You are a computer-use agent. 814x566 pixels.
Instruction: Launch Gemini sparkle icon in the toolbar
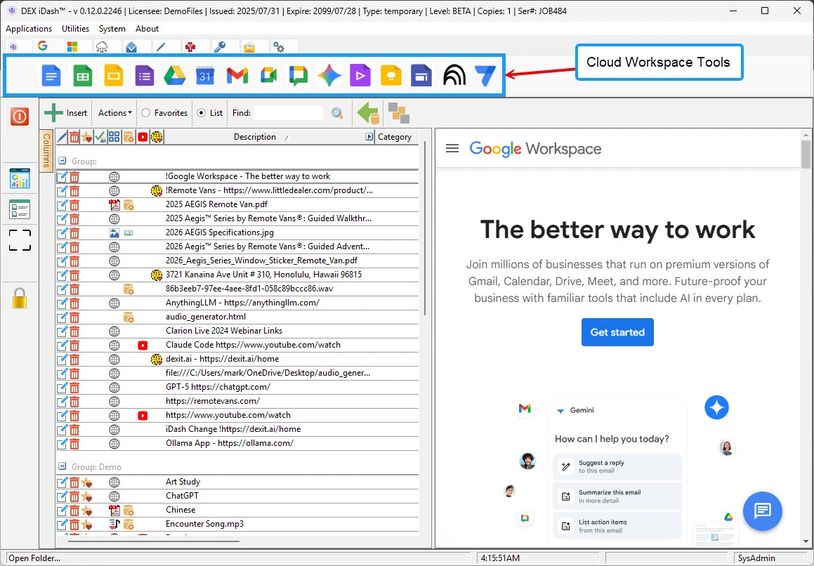pos(329,76)
